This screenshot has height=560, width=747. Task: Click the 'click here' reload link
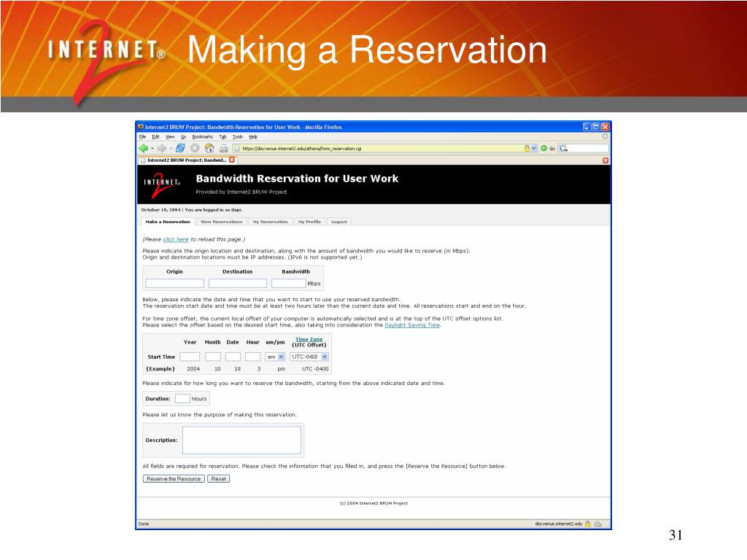pos(176,239)
